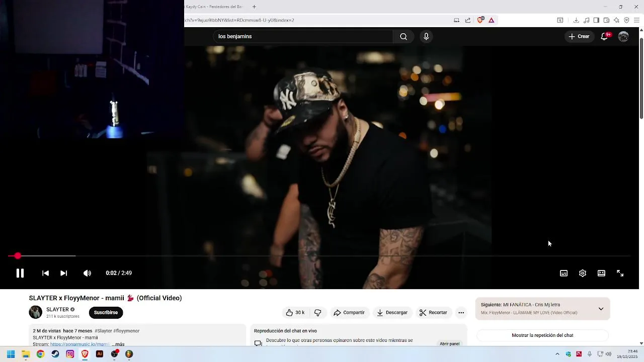
Task: Mute the video with the speaker icon
Action: pos(87,273)
